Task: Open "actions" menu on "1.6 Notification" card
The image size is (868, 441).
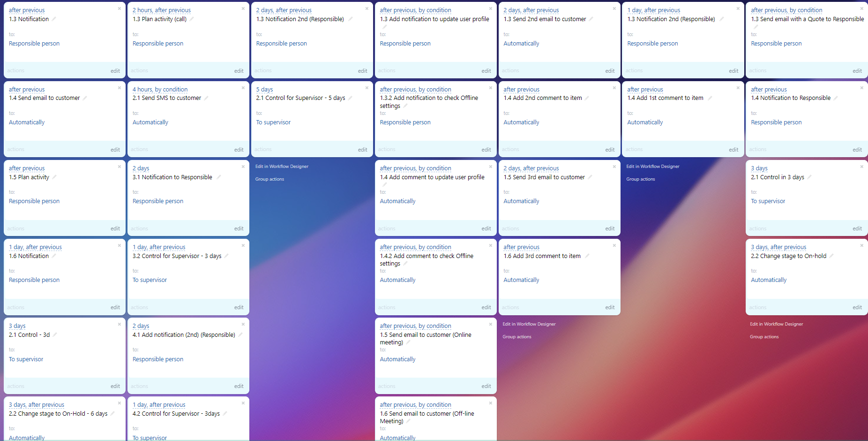Action: (x=16, y=307)
